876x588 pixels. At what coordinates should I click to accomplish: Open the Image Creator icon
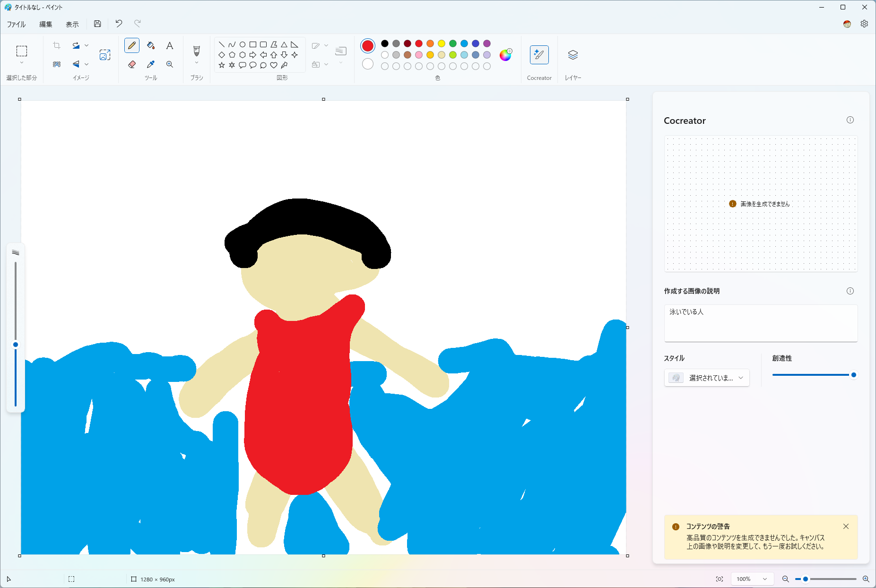click(105, 55)
